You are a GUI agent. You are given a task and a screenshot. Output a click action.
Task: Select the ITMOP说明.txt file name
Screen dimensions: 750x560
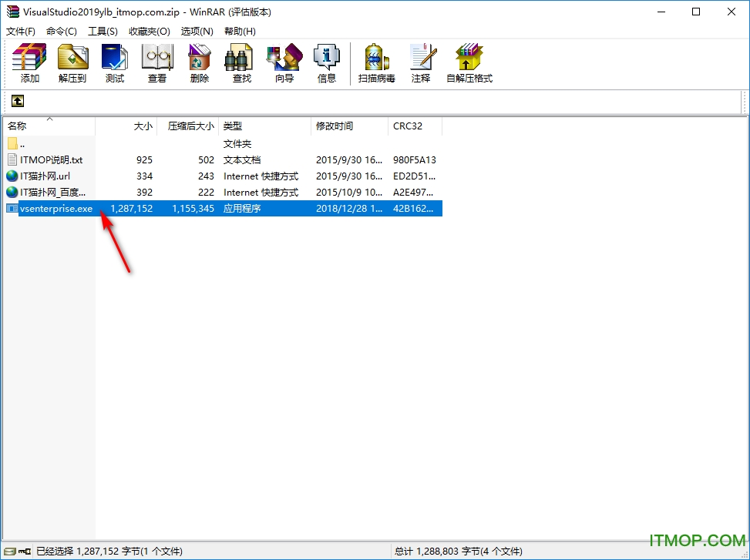pyautogui.click(x=51, y=159)
